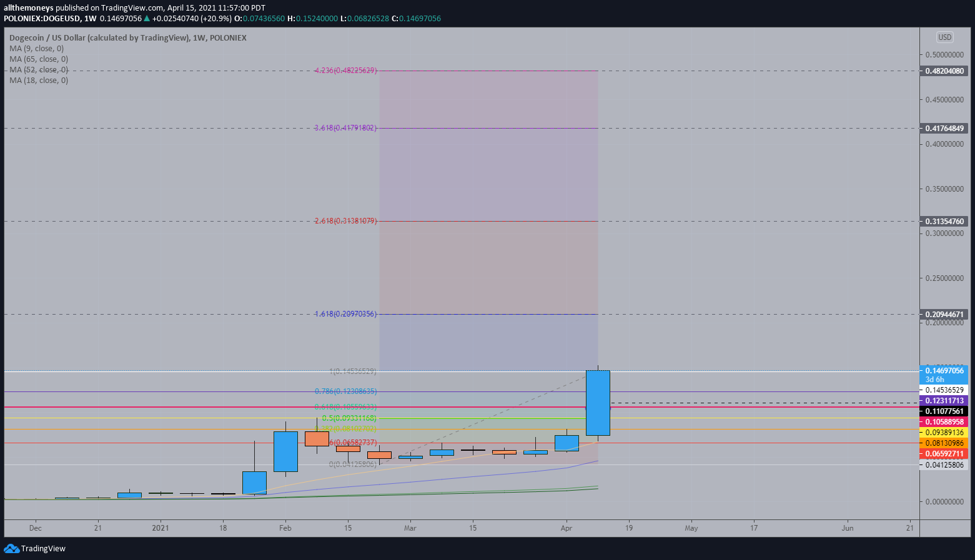Click the tall blue early-February candle

[285, 451]
